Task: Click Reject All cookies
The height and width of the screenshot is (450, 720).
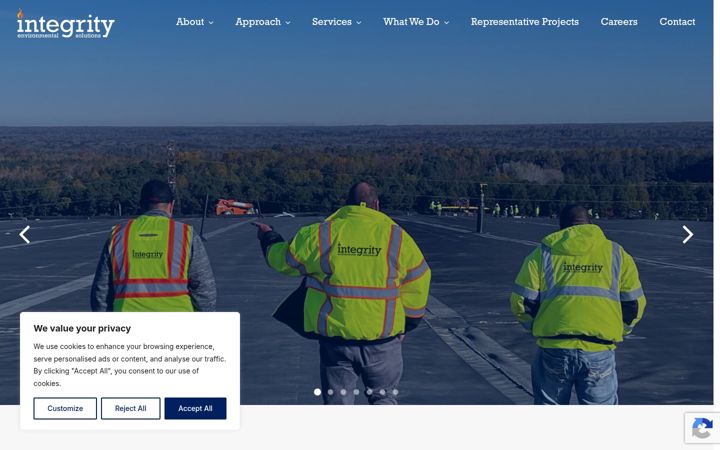Action: (x=130, y=408)
